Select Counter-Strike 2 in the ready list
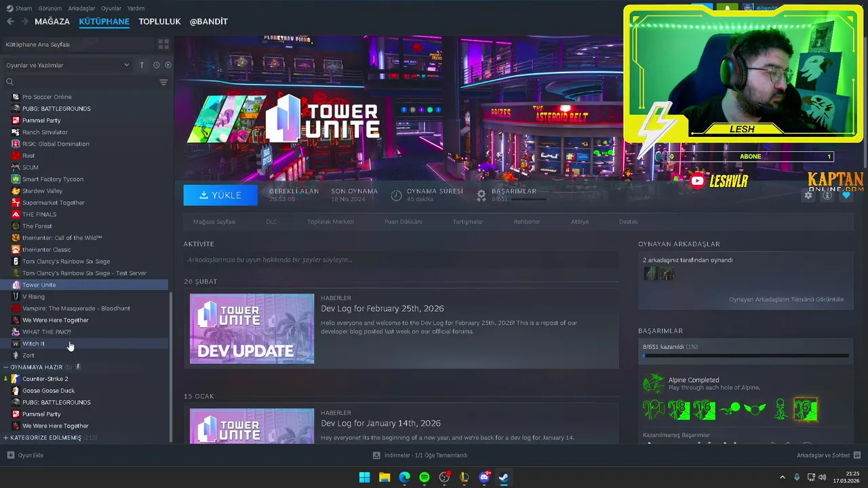This screenshot has width=868, height=488. point(84,379)
